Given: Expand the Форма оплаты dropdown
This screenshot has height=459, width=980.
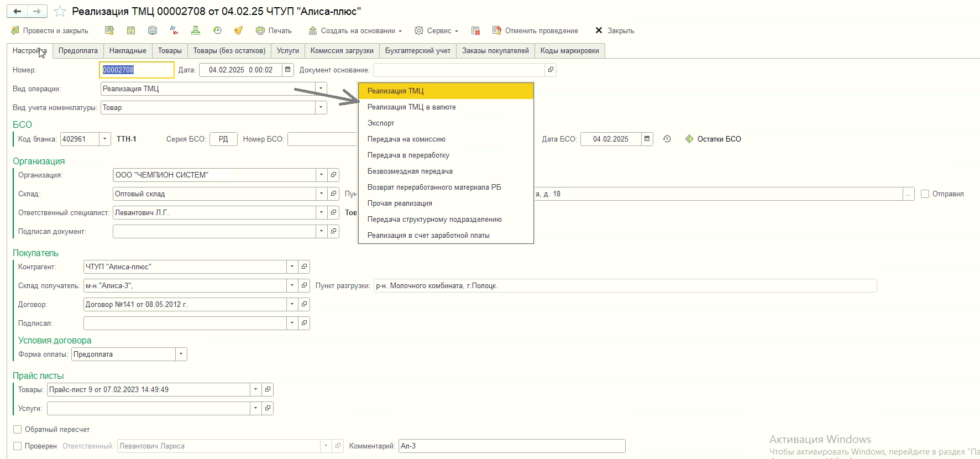Looking at the screenshot, I should (181, 354).
